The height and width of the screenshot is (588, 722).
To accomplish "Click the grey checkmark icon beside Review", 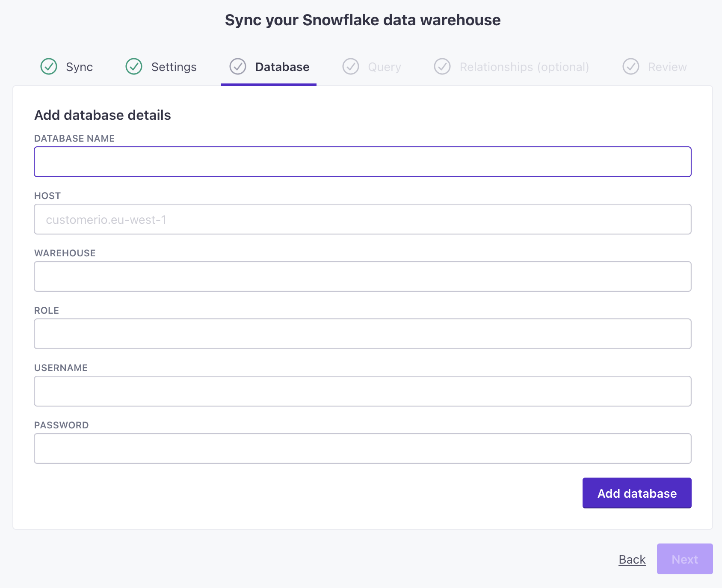I will coord(631,67).
